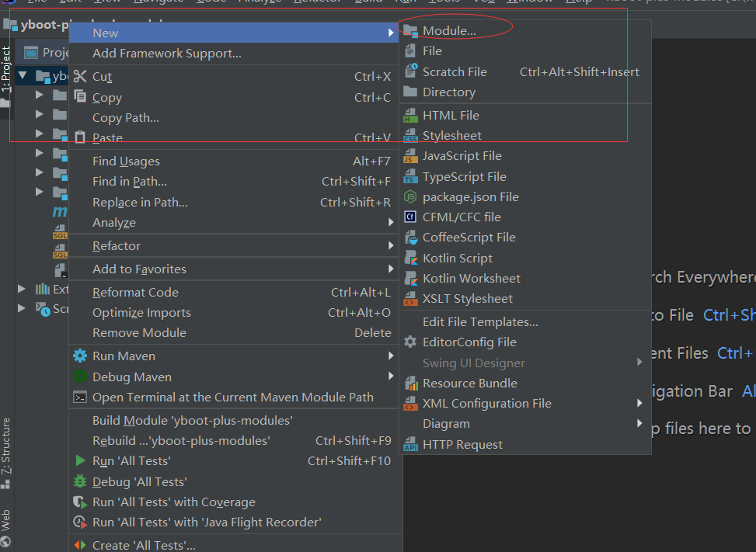Click the Module... icon in New submenu

(x=410, y=31)
